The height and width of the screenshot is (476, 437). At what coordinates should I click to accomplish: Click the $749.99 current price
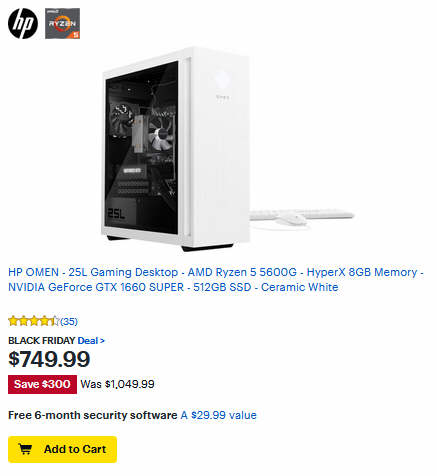tap(49, 359)
